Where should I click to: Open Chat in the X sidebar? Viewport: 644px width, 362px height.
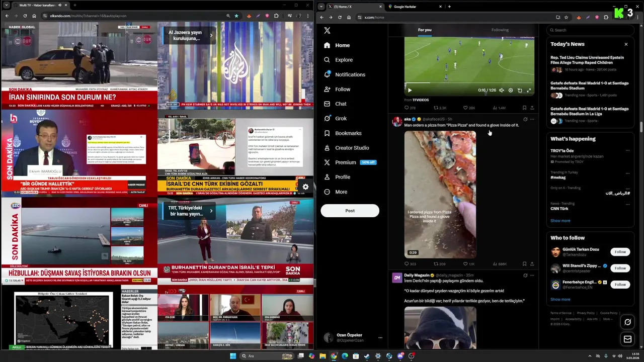[x=335, y=104]
